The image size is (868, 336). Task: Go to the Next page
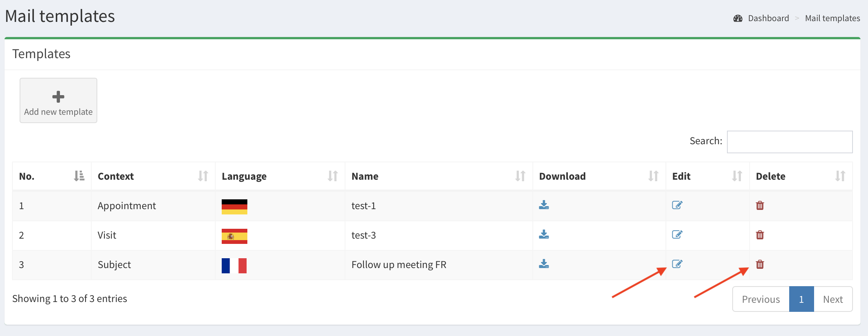833,299
